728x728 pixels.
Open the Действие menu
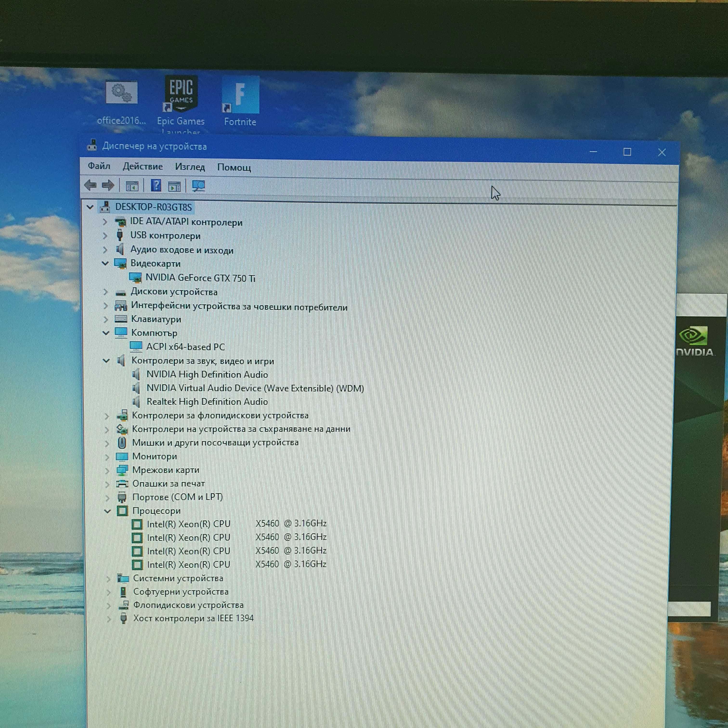click(143, 166)
